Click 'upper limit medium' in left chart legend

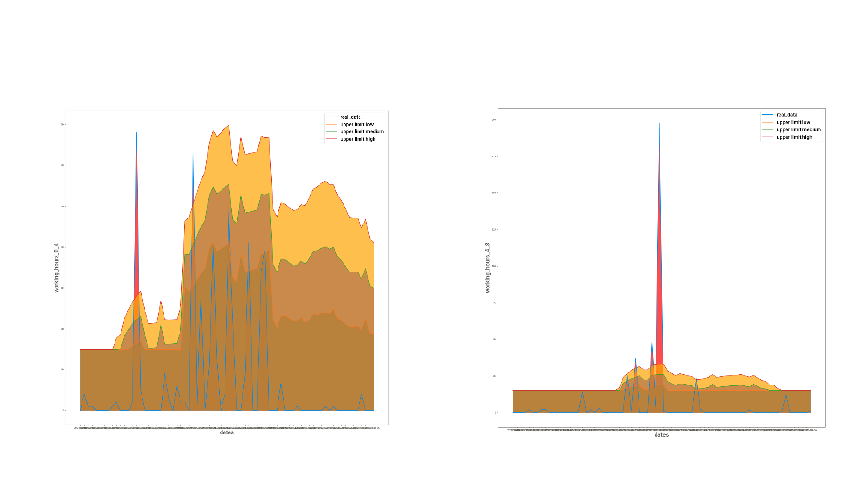pyautogui.click(x=361, y=132)
